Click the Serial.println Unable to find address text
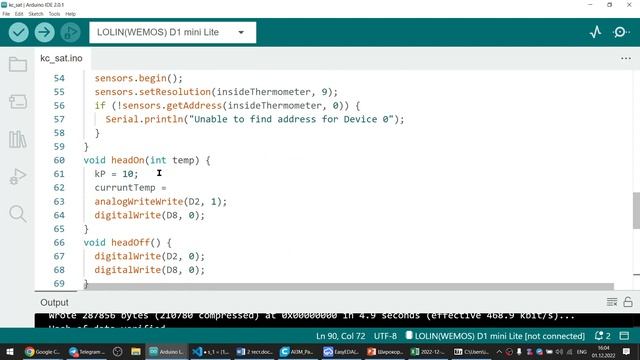Image resolution: width=640 pixels, height=360 pixels. 255,119
